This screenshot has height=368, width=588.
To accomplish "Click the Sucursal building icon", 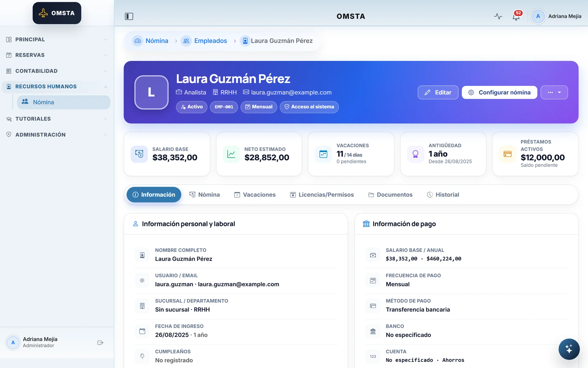I will pos(142,306).
